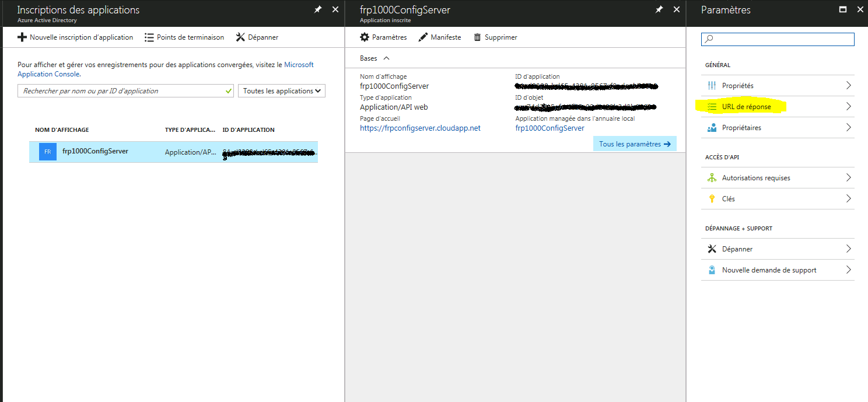The image size is (868, 402).
Task: Open the Manifeste pencil icon
Action: [423, 37]
